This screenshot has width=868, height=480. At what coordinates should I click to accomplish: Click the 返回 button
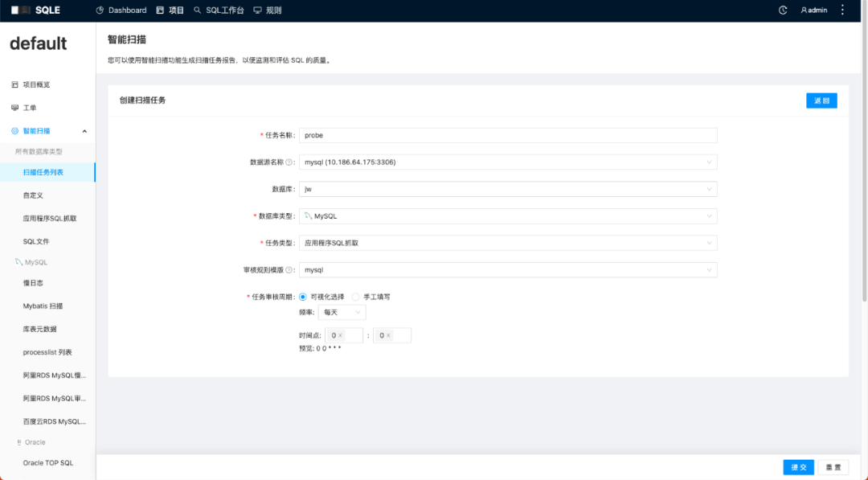(x=821, y=101)
